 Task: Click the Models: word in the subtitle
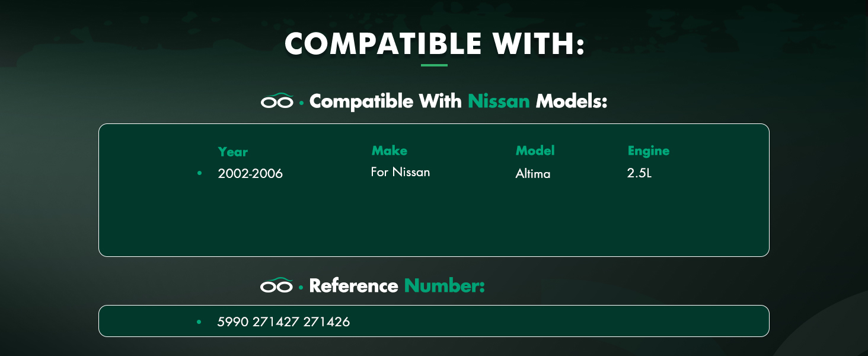[572, 101]
